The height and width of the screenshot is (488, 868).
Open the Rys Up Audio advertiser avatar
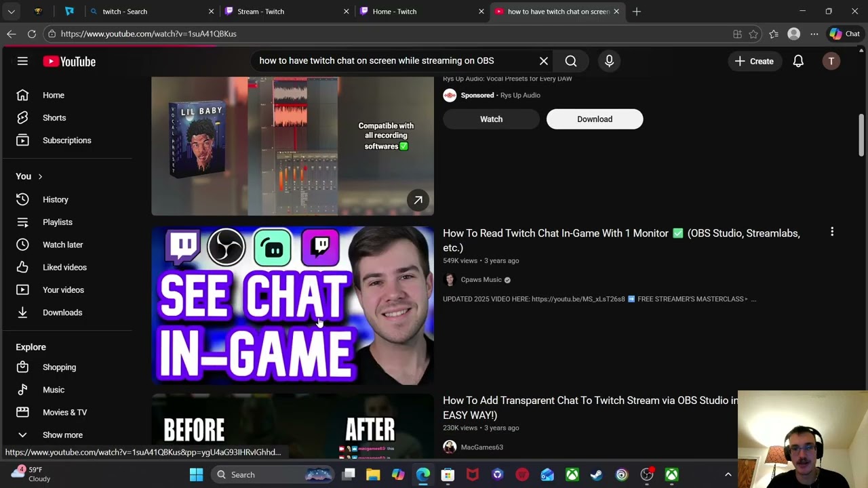(450, 96)
